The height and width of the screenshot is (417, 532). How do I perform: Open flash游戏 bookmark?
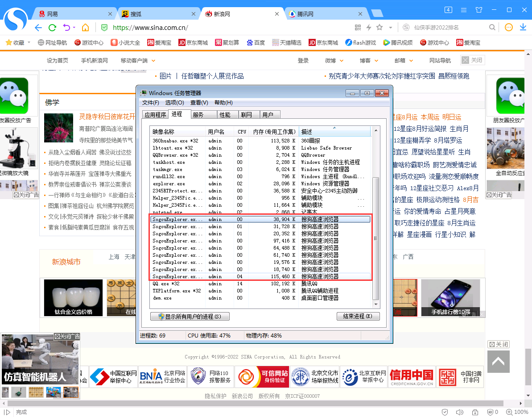point(361,42)
